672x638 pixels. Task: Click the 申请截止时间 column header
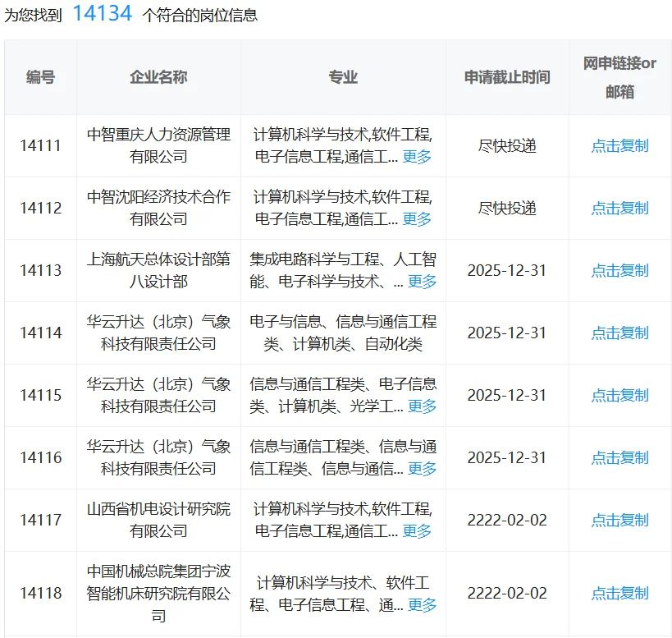pos(507,77)
